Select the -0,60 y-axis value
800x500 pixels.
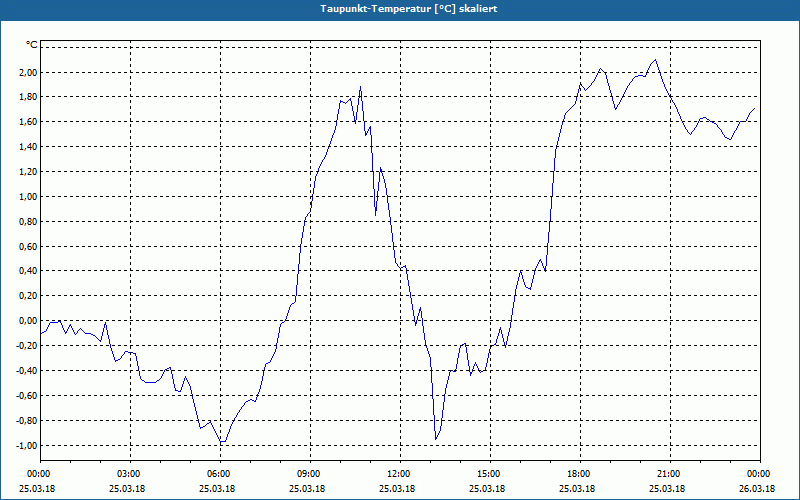coord(28,396)
